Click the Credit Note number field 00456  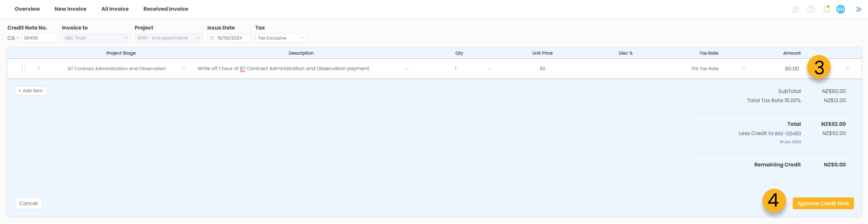pos(40,38)
